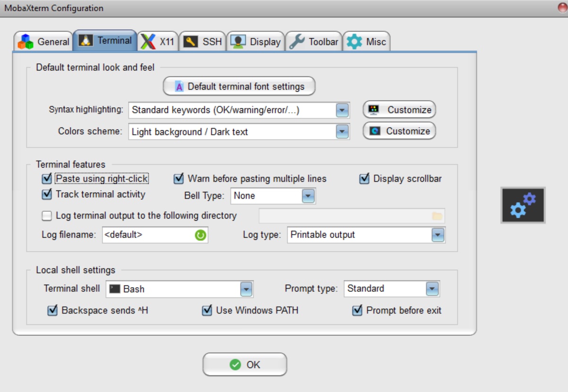Click the colorful monitor icon on syntax Customize
This screenshot has width=568, height=392.
point(374,110)
